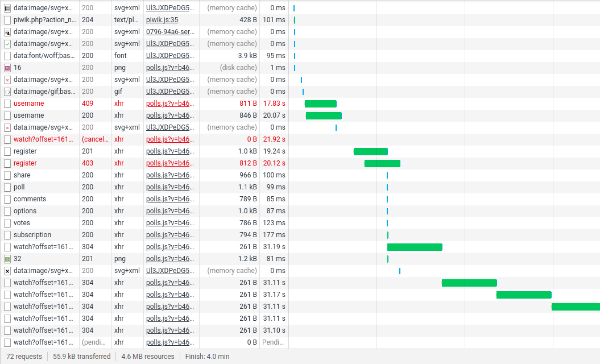The height and width of the screenshot is (364, 600).
Task: Open the red polls.js initiator link for 403 register
Action: pyautogui.click(x=170, y=163)
